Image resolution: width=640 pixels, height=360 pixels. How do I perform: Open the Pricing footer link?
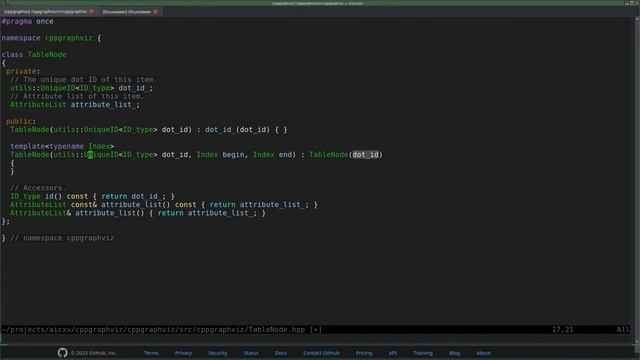click(x=364, y=353)
